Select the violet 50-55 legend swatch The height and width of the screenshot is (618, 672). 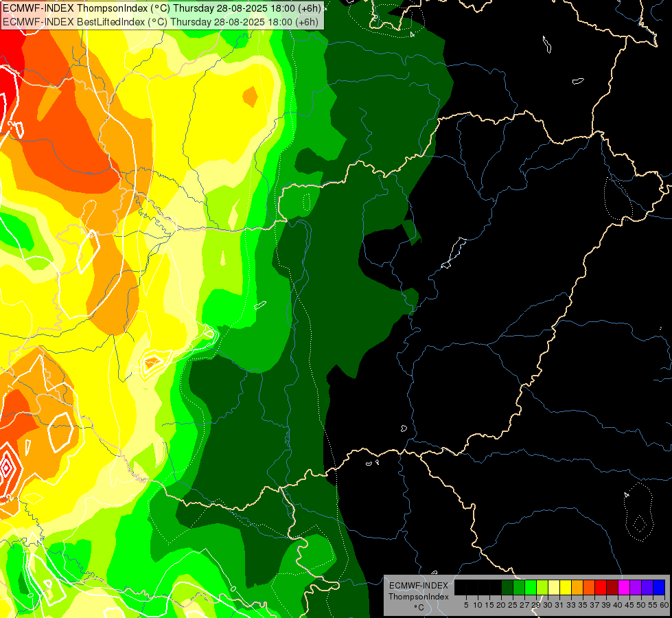tap(647, 587)
